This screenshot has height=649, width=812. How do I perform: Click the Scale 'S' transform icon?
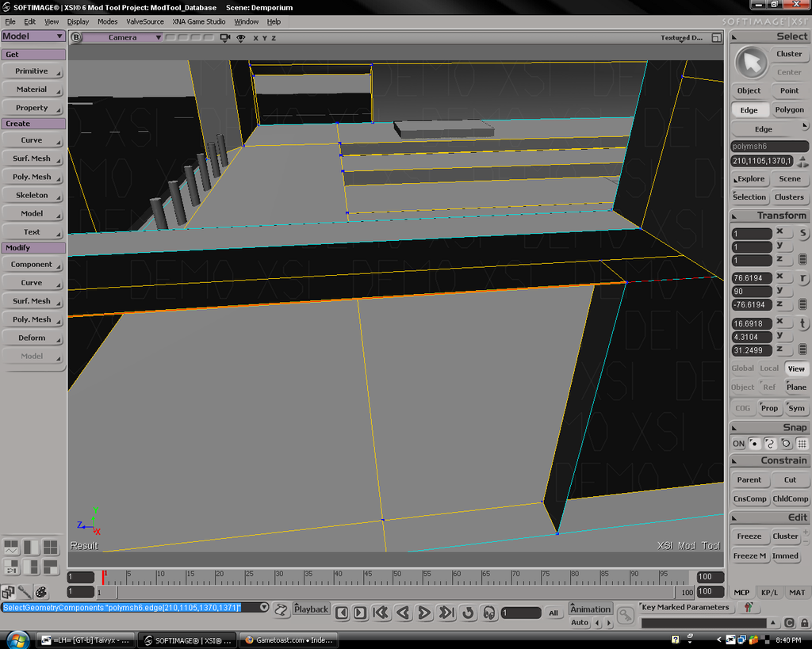[x=802, y=234]
